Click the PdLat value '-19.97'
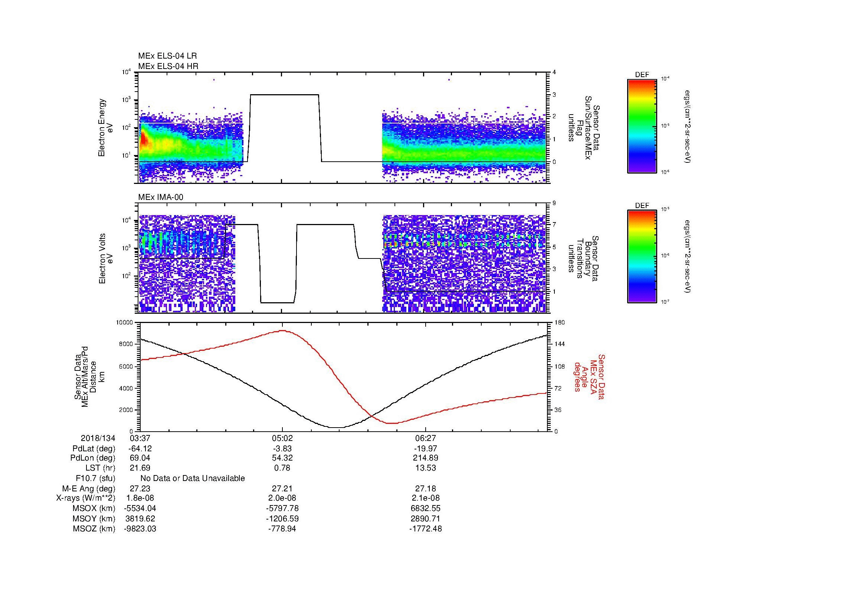 click(425, 448)
